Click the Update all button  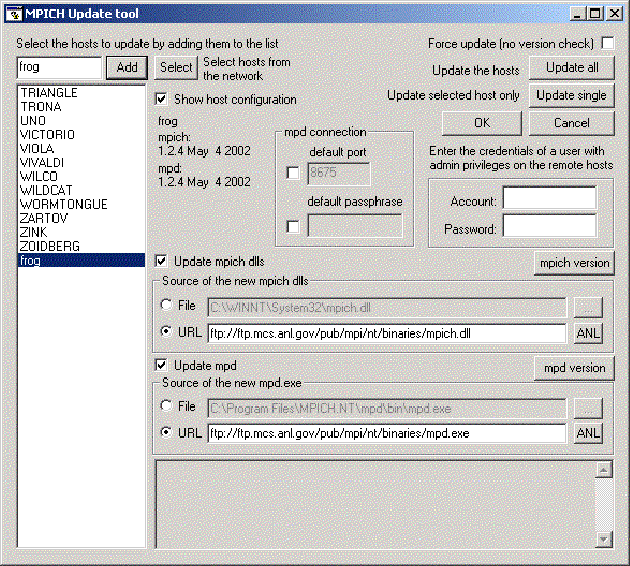pos(572,67)
